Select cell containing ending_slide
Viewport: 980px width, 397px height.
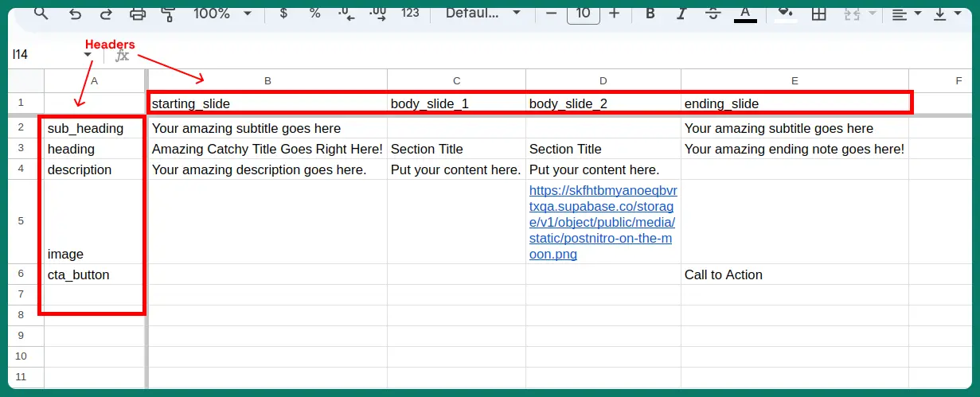(795, 103)
